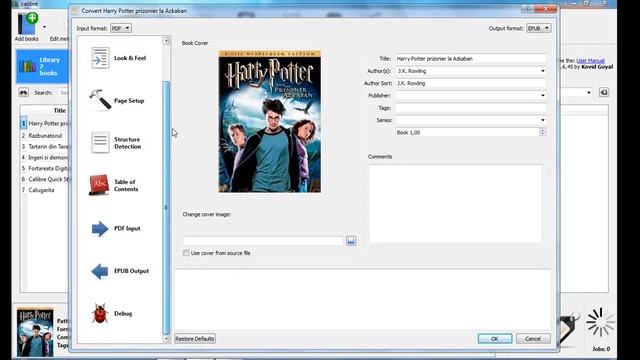Screen dimensions: 640x360
Task: Close the Convert dialog window
Action: [x=546, y=9]
